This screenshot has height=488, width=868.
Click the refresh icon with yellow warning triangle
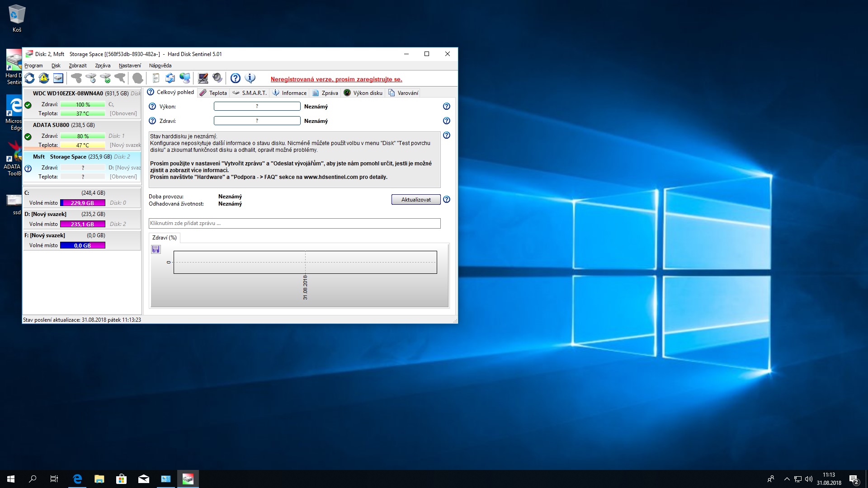point(44,78)
